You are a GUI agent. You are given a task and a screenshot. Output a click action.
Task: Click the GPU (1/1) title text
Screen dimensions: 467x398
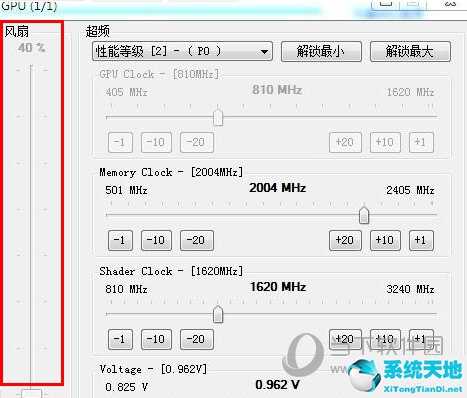29,6
